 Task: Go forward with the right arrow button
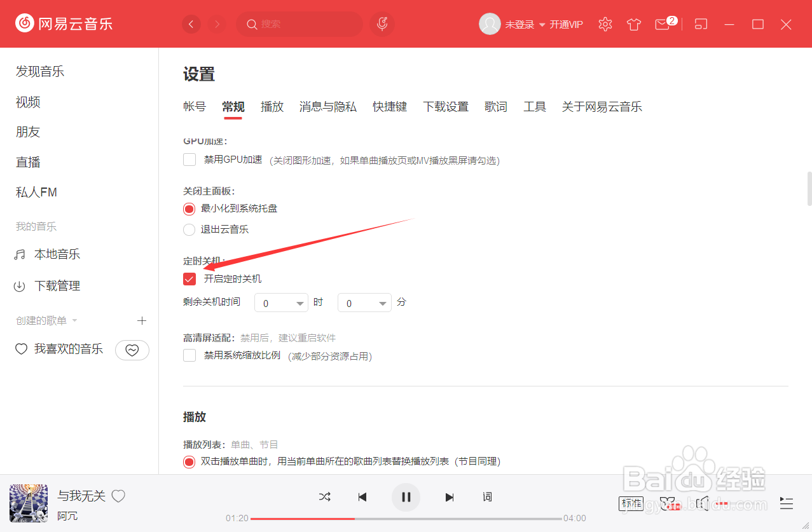[217, 24]
